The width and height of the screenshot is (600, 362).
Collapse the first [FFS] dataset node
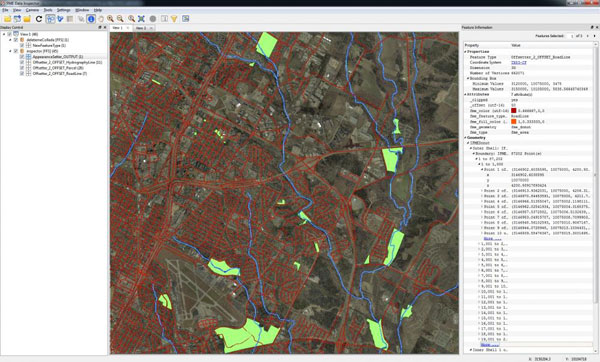[x=10, y=40]
